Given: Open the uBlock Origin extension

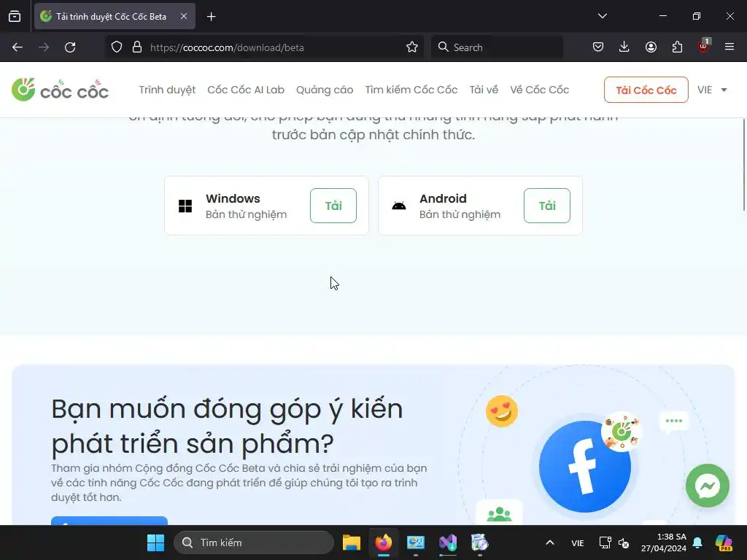Looking at the screenshot, I should pos(703,46).
